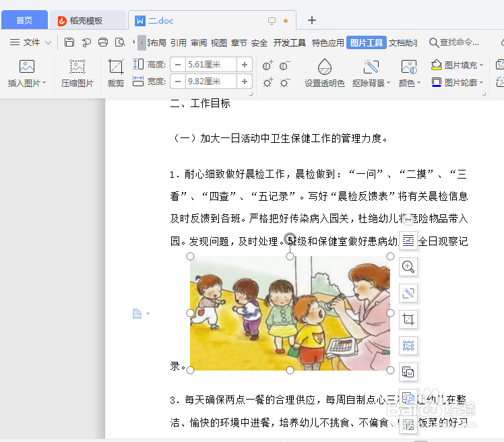Open the 稻壳模板 tab

[86, 21]
